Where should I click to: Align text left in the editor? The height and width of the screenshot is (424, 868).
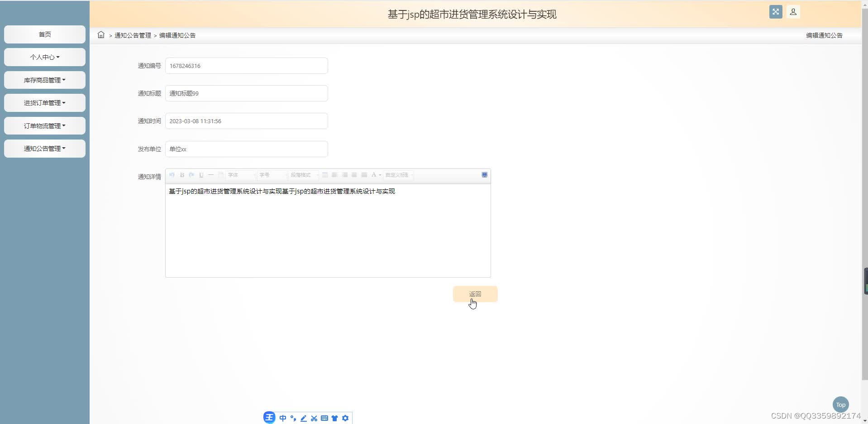point(334,175)
